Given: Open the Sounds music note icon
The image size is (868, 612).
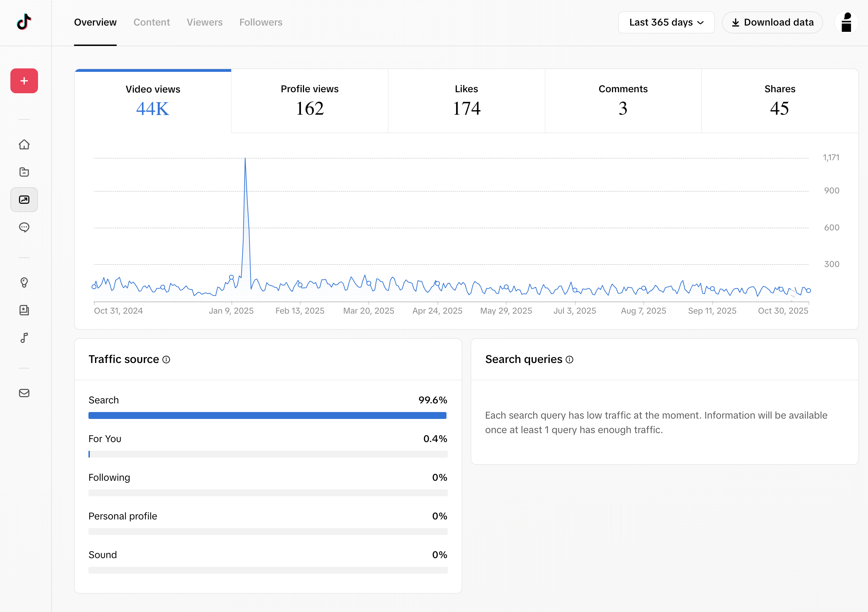Looking at the screenshot, I should coord(24,338).
